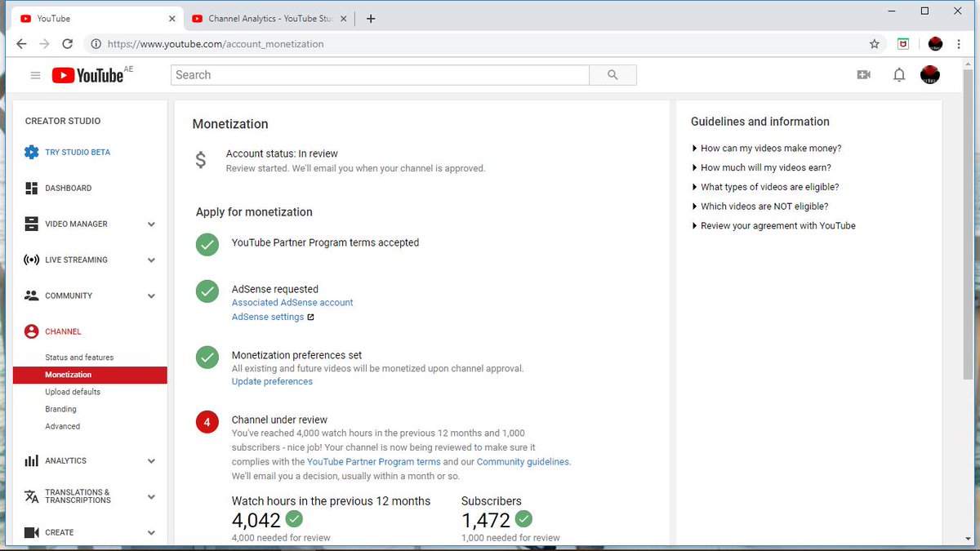Open the account avatar menu in YouTube header

[x=929, y=75]
